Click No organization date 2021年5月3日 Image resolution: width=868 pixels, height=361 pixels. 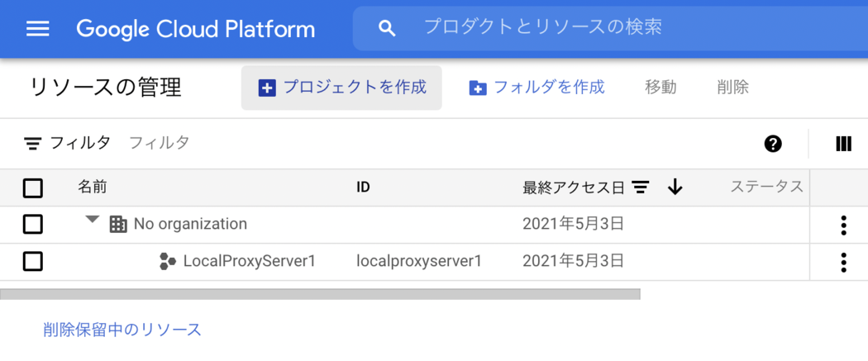(574, 224)
